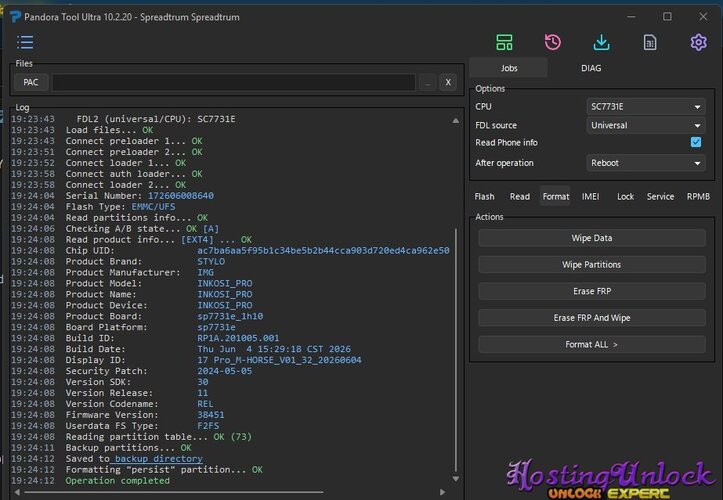Click the blue download icon
Screen dimensions: 723x500
tap(601, 42)
